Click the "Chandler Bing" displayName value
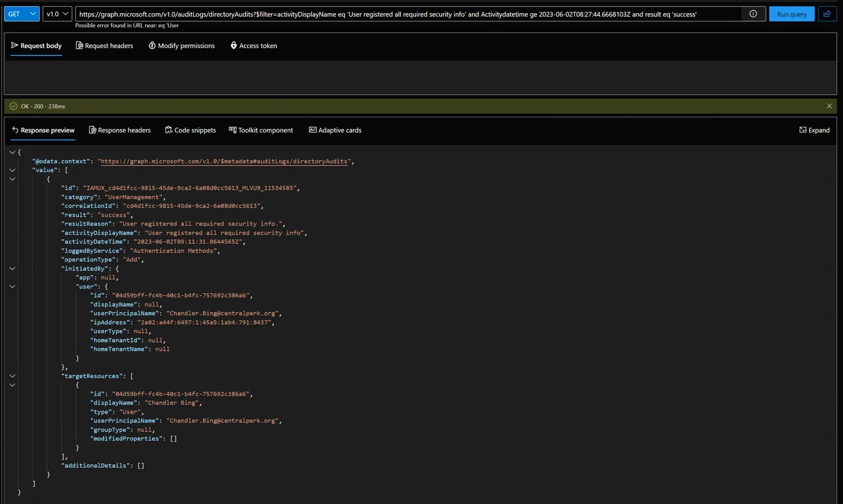 (x=173, y=403)
